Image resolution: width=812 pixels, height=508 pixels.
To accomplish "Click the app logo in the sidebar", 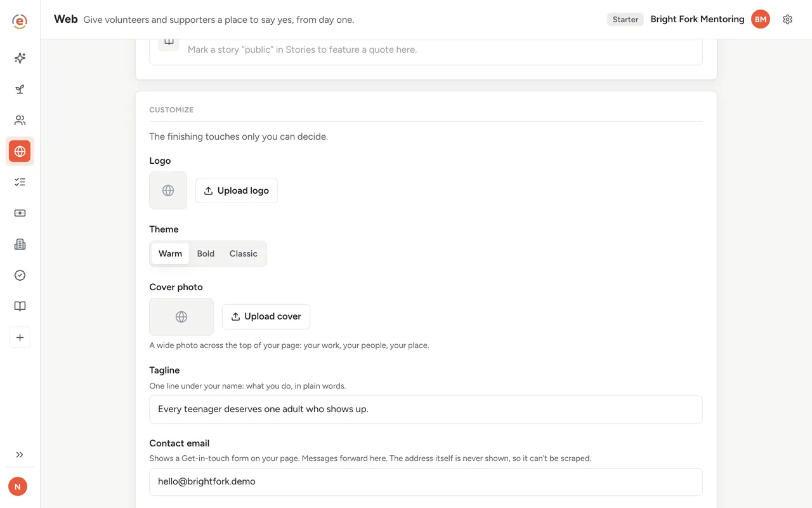I will [20, 21].
